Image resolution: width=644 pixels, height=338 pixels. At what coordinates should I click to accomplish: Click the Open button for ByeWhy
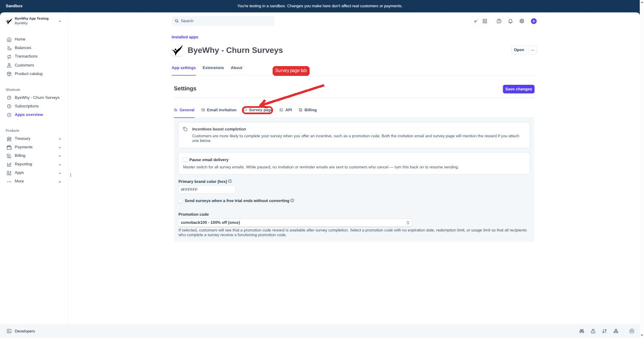pyautogui.click(x=519, y=50)
